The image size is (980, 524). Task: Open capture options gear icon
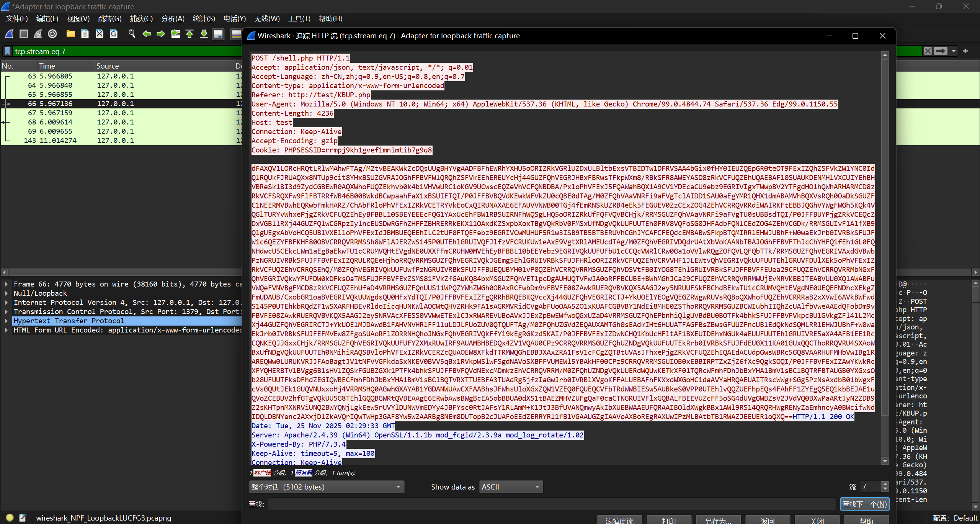[52, 34]
